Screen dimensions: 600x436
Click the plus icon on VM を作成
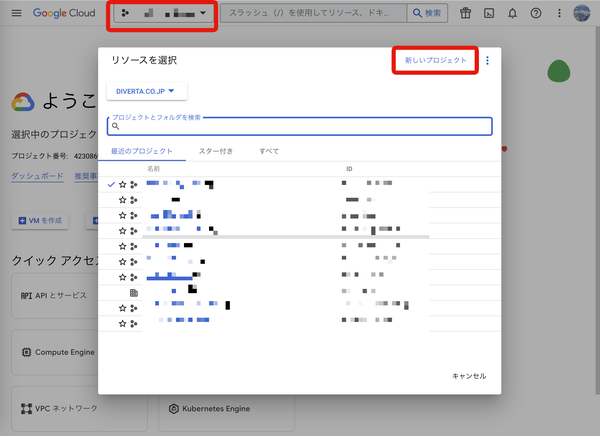tap(22, 220)
